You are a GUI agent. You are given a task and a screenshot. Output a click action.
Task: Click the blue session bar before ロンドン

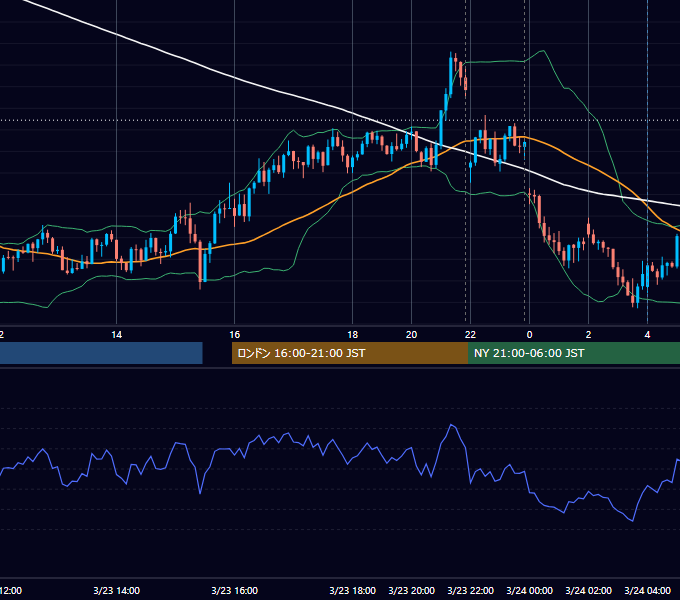point(101,353)
